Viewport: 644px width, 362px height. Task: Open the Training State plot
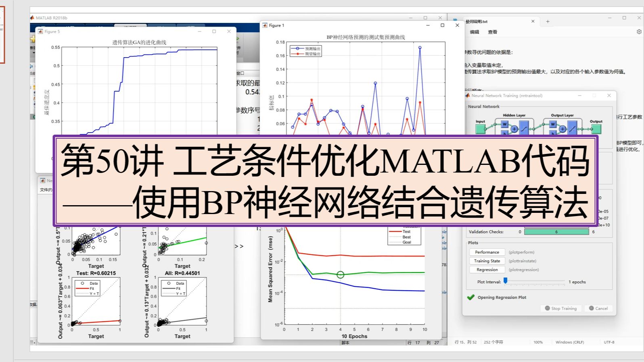tap(487, 261)
